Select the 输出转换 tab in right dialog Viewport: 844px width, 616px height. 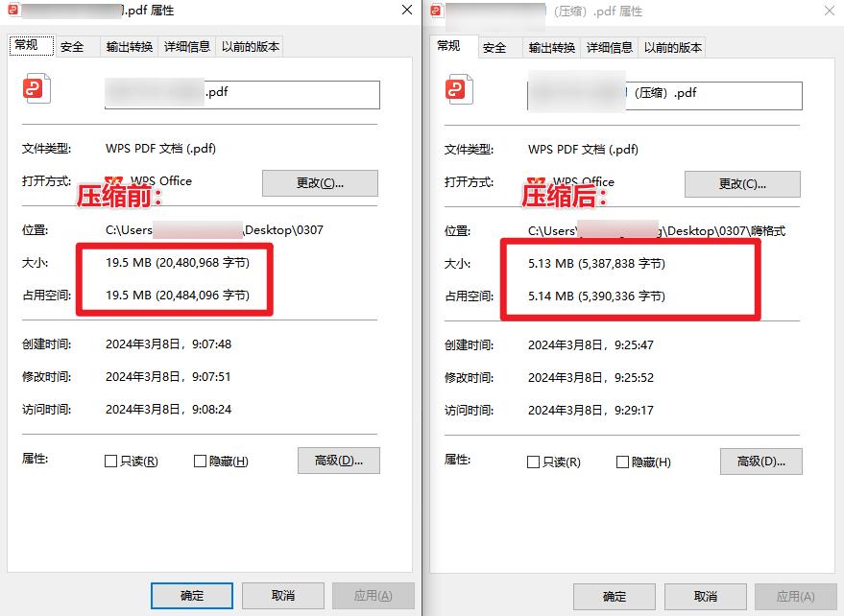(x=552, y=48)
